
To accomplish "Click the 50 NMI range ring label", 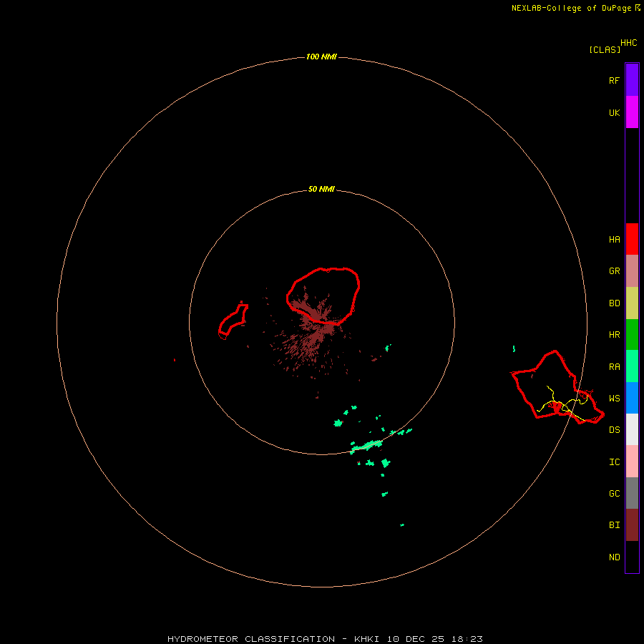I will coord(321,190).
